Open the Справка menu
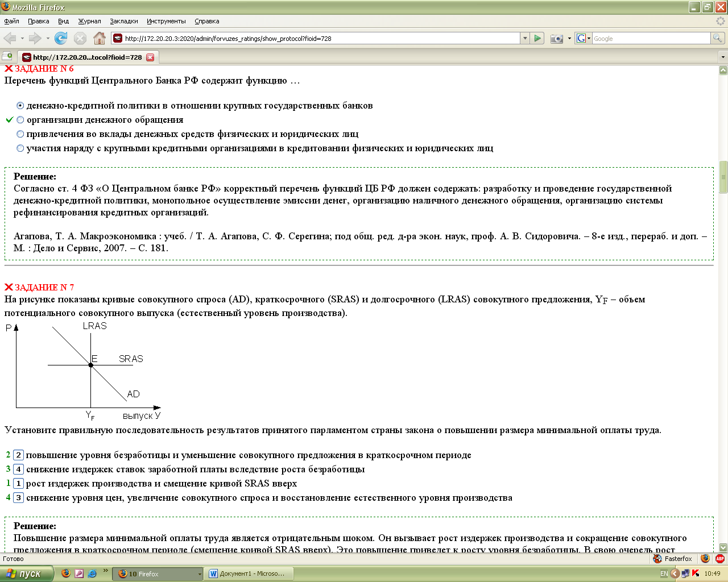728x582 pixels. point(206,21)
